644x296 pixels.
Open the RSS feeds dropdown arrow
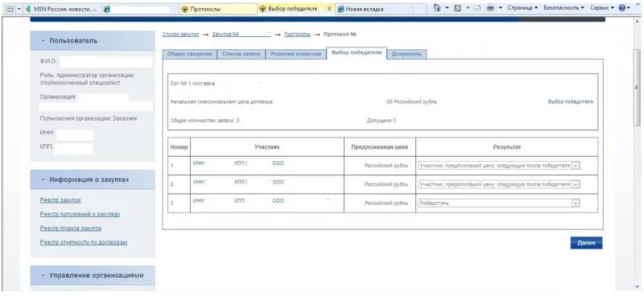coord(468,8)
